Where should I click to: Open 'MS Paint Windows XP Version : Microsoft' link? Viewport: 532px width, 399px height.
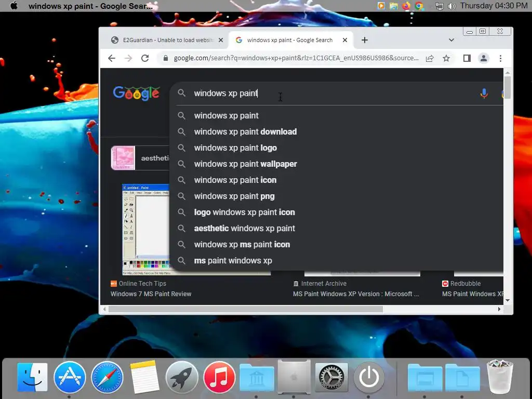click(356, 294)
